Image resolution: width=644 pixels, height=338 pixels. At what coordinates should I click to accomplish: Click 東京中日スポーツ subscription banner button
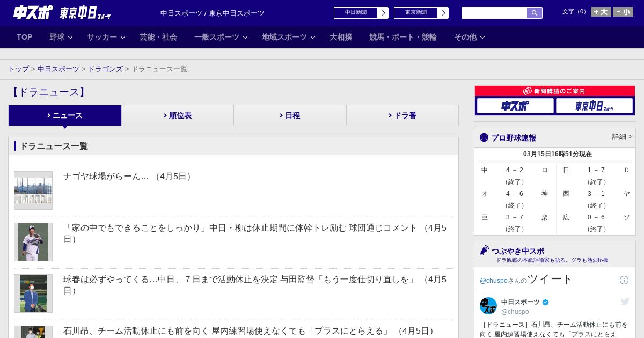tap(594, 106)
